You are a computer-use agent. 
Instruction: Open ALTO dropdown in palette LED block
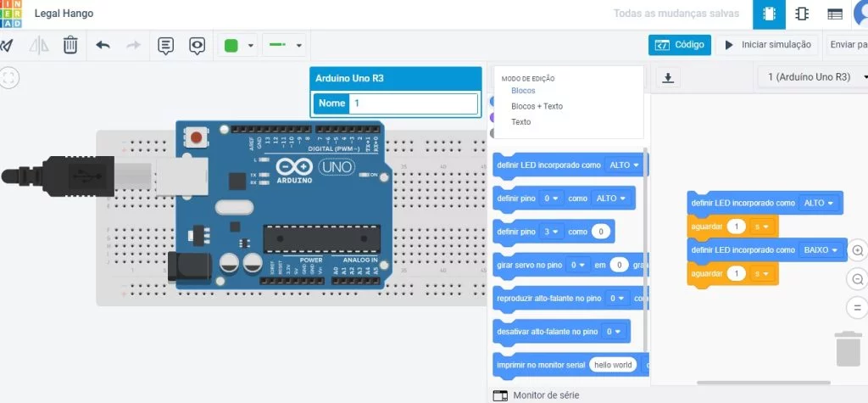pos(624,165)
